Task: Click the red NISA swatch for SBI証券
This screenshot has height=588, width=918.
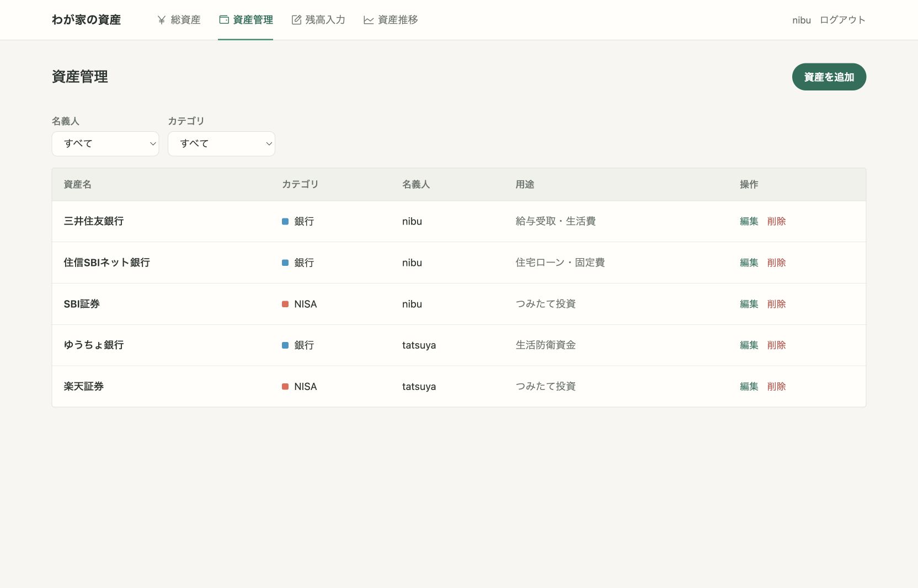Action: pyautogui.click(x=285, y=304)
